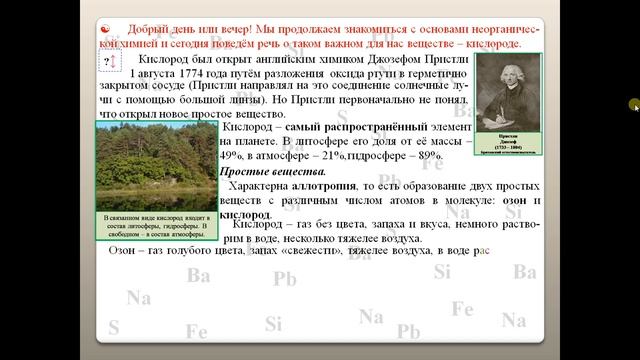Click the heading 'Простые вещества.'
The image size is (640, 360).
(x=273, y=171)
